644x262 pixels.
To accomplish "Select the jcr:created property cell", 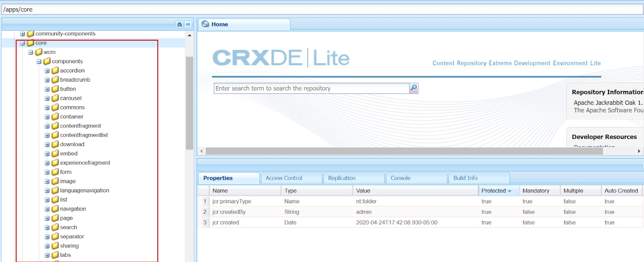I will point(245,222).
